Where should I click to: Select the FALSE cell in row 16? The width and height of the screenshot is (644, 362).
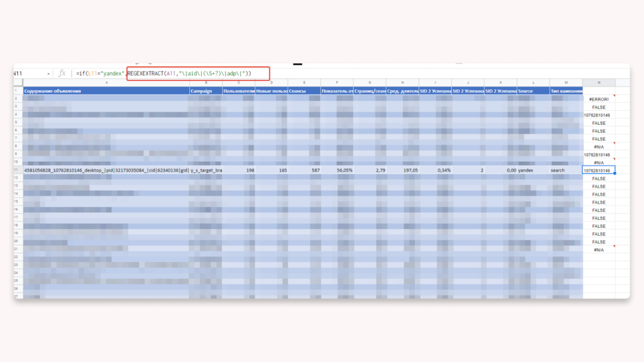click(x=599, y=210)
